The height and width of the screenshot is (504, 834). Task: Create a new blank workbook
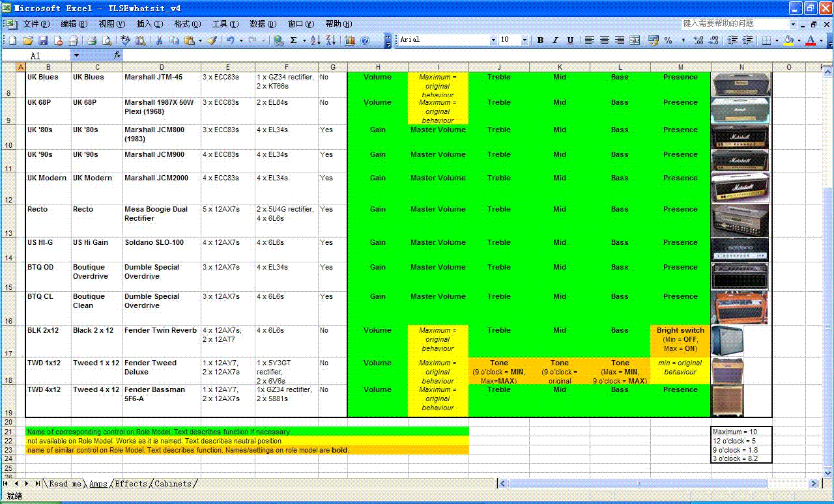pos(12,40)
